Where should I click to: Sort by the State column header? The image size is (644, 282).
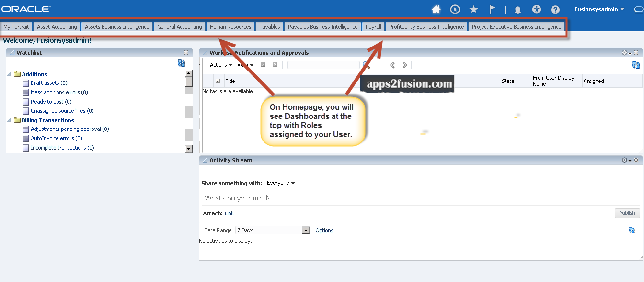tap(508, 81)
